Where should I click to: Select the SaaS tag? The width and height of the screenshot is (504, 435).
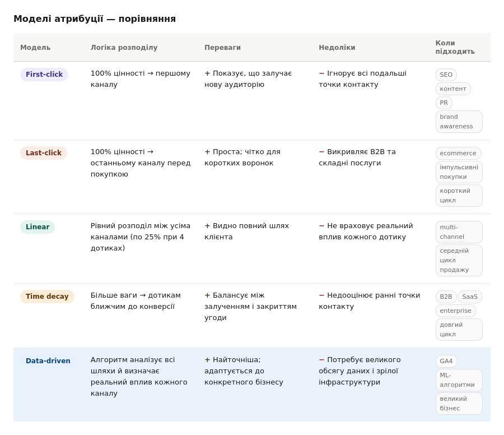[470, 297]
